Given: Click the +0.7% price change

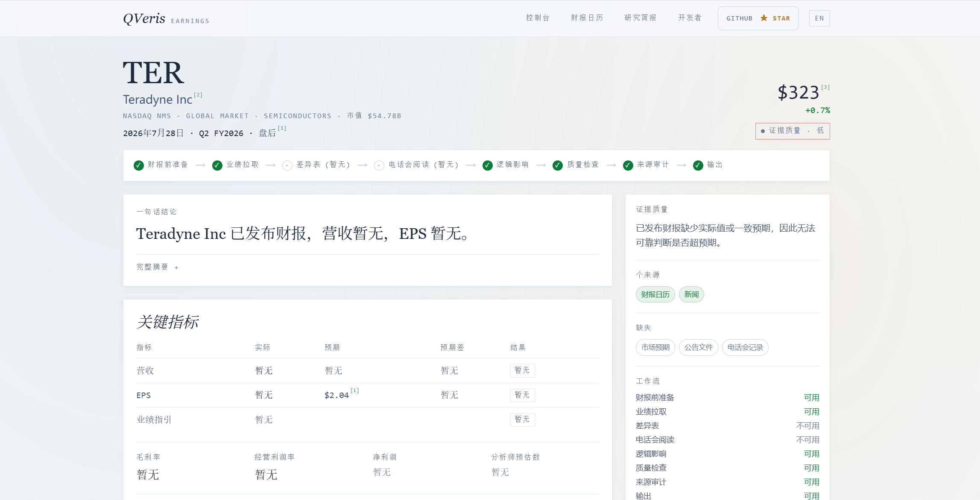Looking at the screenshot, I should [818, 110].
